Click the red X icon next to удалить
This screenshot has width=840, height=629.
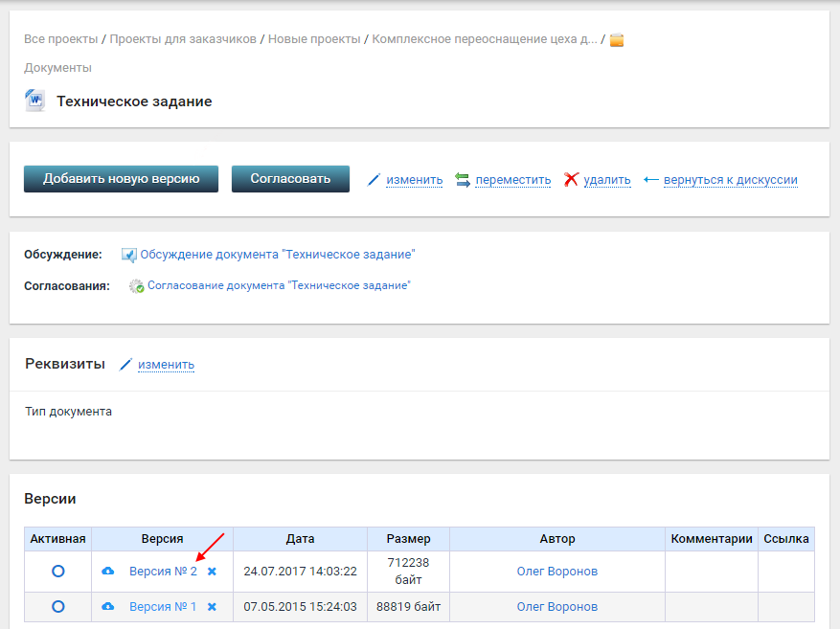pos(572,180)
